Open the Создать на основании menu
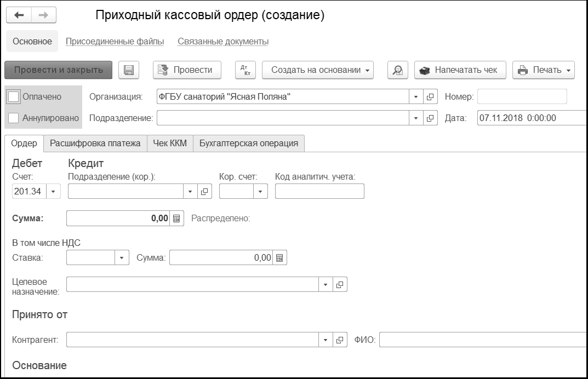 (318, 70)
